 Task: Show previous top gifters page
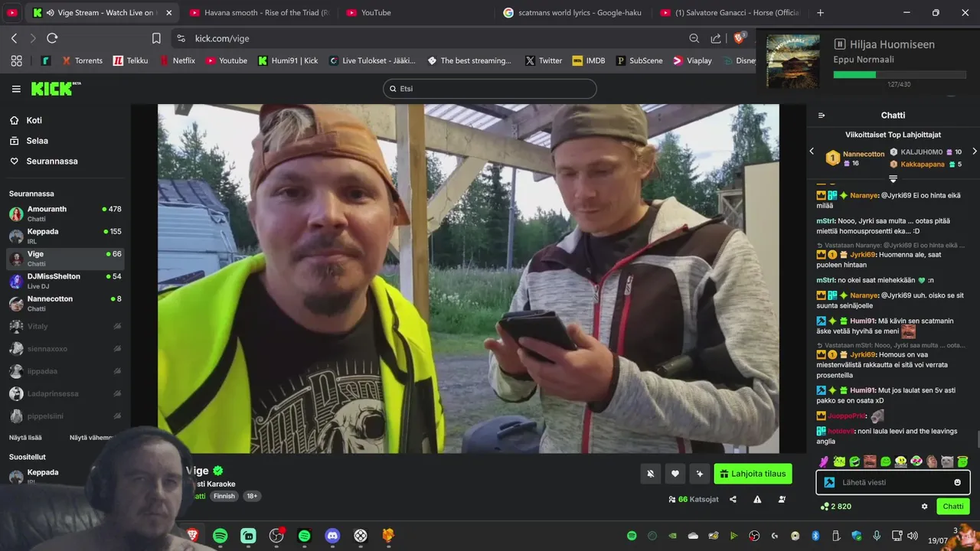tap(812, 152)
